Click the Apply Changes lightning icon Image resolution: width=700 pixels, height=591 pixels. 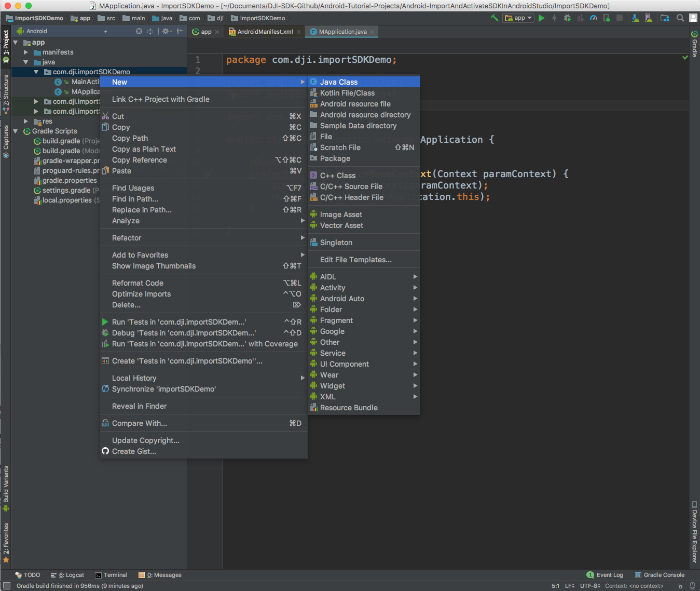click(x=554, y=18)
